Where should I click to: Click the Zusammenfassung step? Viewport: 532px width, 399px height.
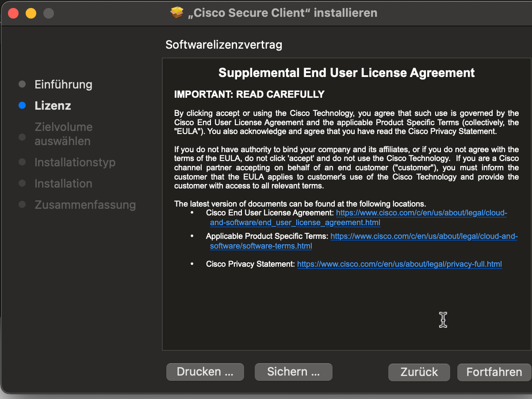tap(85, 205)
